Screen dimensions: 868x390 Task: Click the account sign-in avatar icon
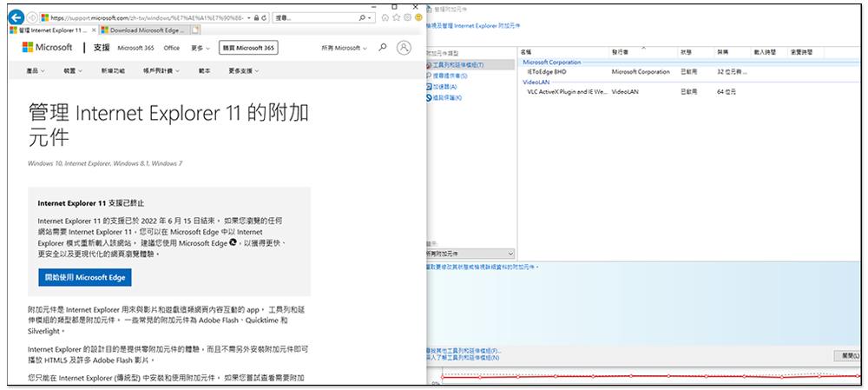404,48
